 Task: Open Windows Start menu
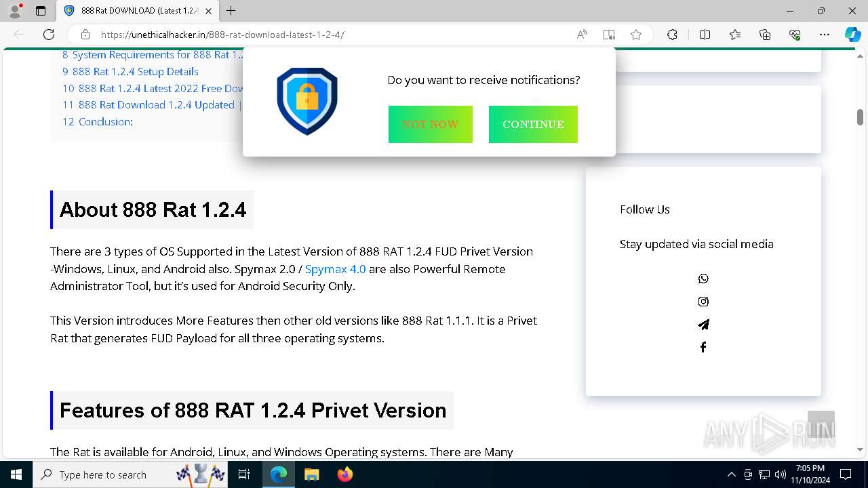click(x=16, y=474)
